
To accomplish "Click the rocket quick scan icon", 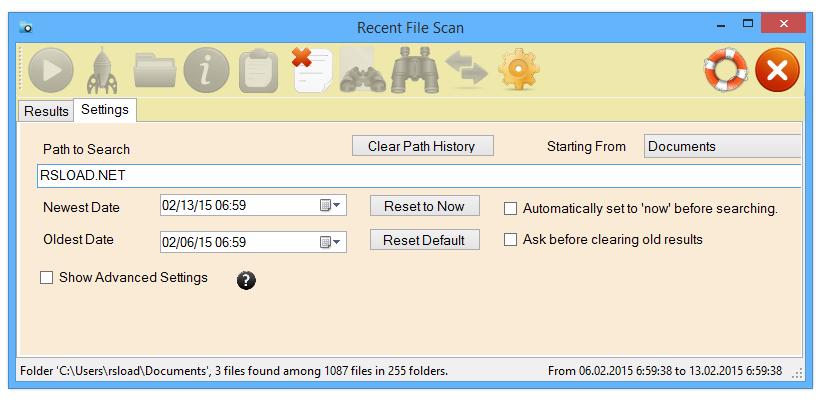I will coord(102,70).
